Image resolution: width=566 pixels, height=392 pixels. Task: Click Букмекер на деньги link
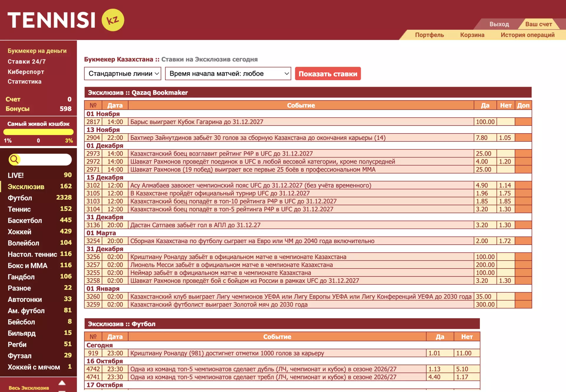(x=37, y=51)
